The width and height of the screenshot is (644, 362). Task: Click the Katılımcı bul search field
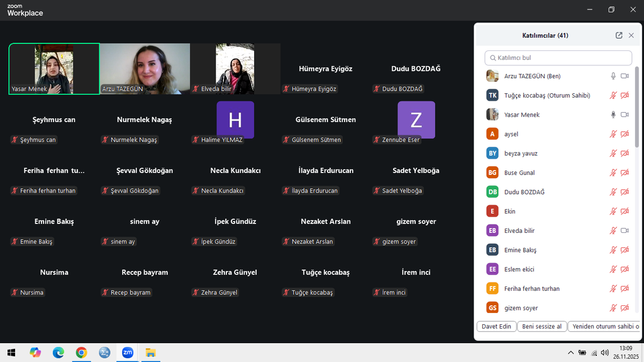558,58
